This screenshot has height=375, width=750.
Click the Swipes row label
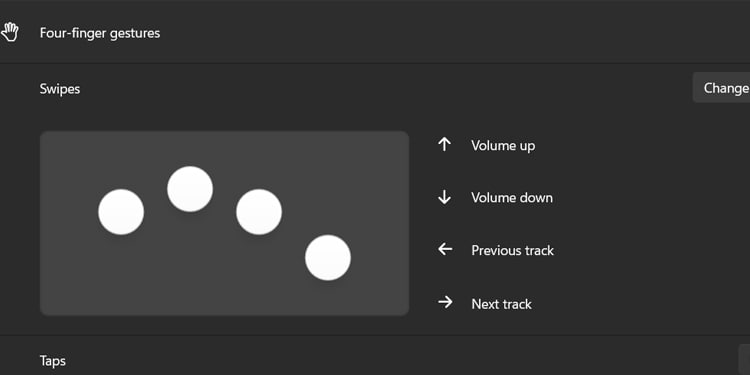(60, 89)
